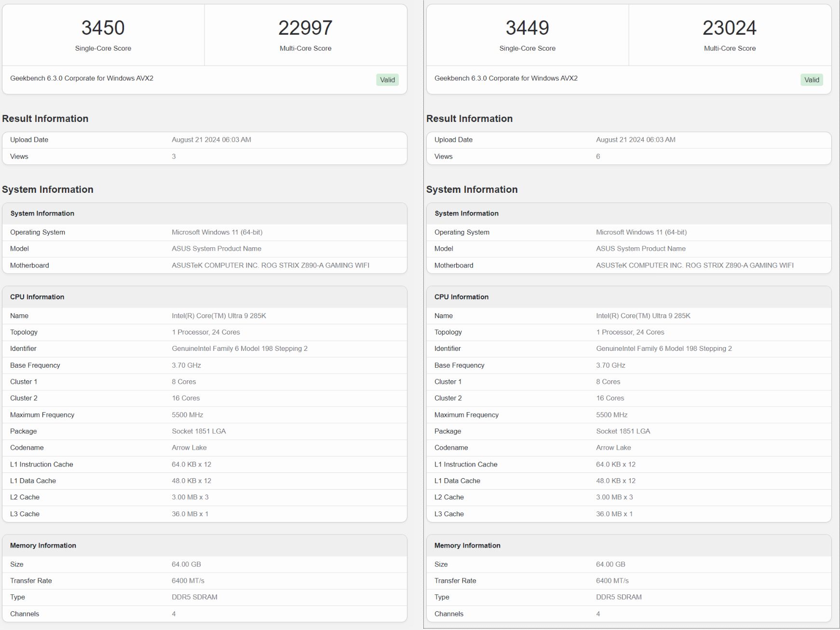Viewport: 840px width, 630px height.
Task: Click the Single-Core Score label under 3450
Action: 103,48
